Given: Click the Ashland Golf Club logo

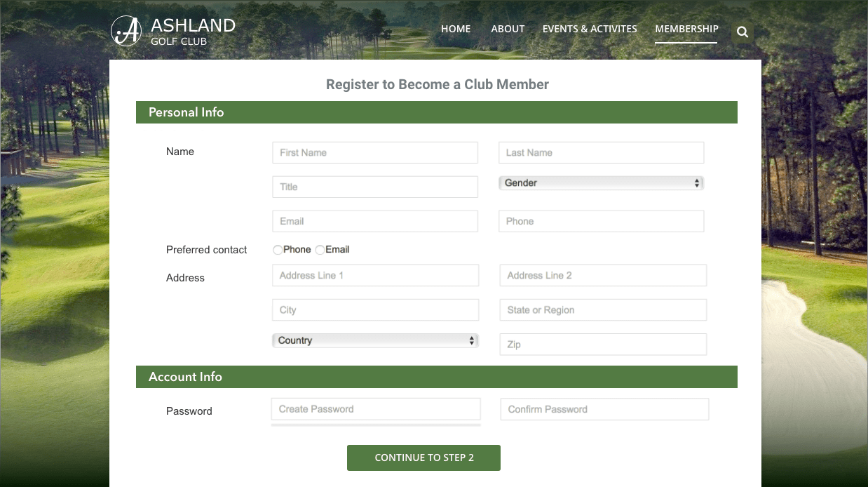Looking at the screenshot, I should (x=172, y=31).
